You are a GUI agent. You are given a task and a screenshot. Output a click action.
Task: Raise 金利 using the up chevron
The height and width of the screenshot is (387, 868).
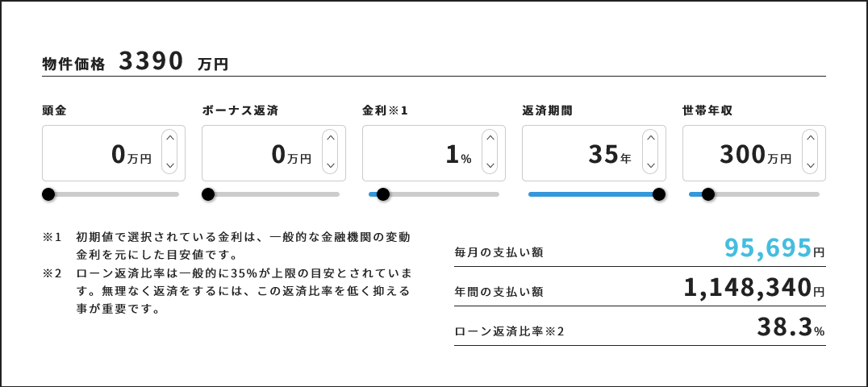coord(490,139)
